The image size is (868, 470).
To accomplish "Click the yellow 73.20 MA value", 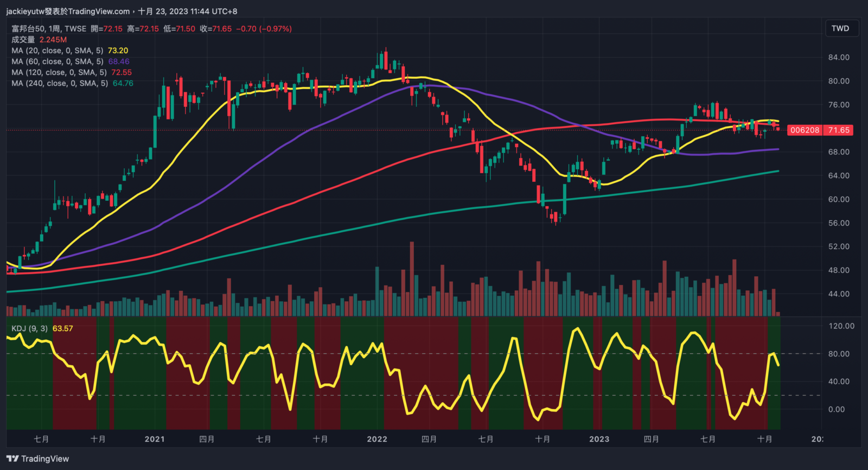I will point(118,50).
